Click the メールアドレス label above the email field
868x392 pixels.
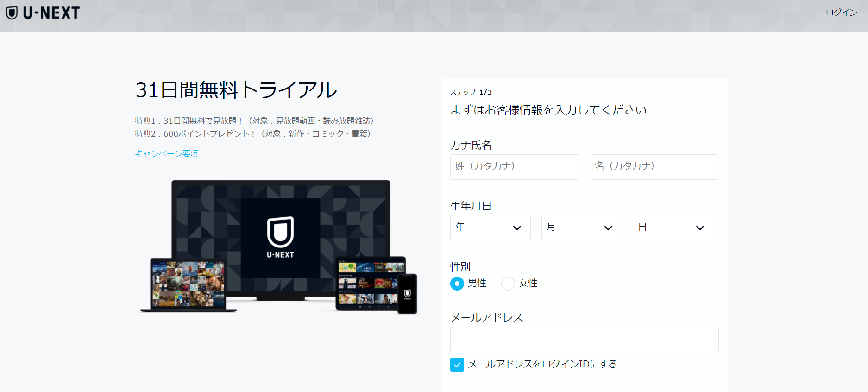point(487,317)
